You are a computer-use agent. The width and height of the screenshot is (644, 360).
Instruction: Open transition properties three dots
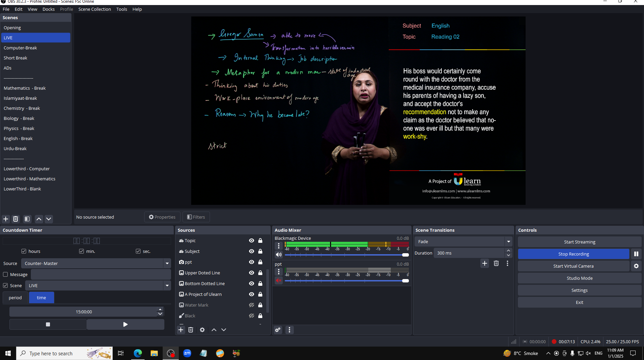pos(507,263)
